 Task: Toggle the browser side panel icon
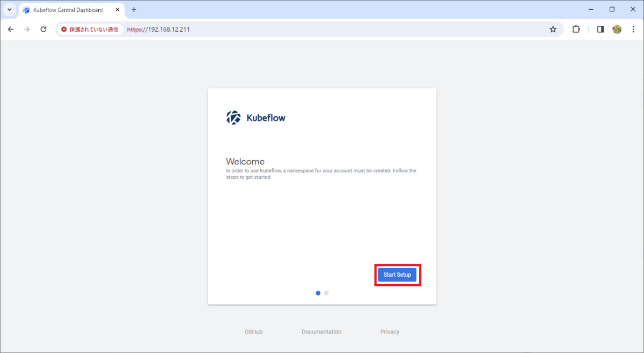(x=601, y=30)
